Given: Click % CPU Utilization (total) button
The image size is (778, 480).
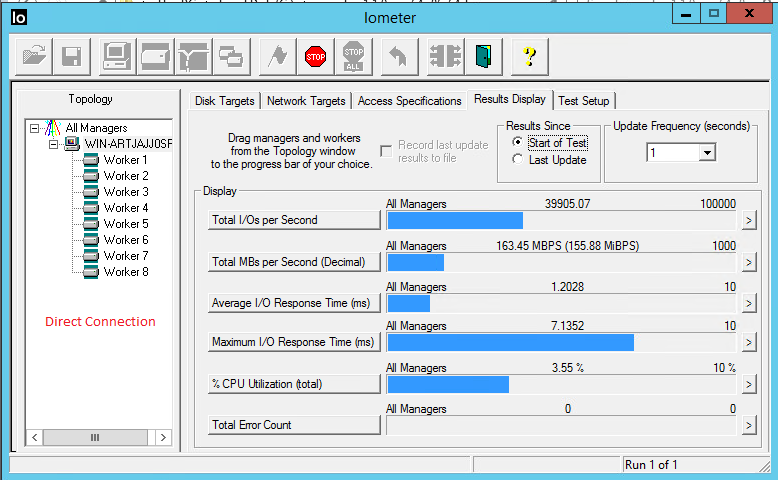Looking at the screenshot, I should pyautogui.click(x=294, y=384).
